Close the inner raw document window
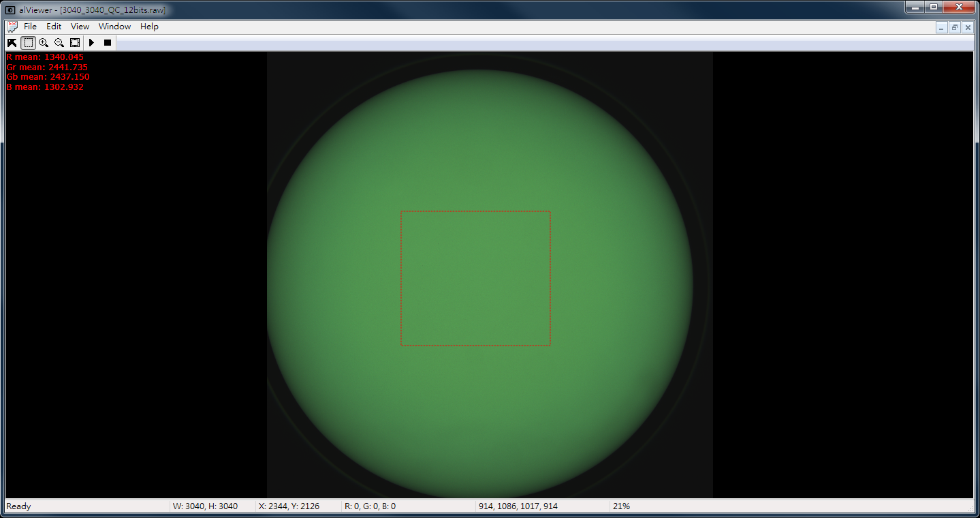The width and height of the screenshot is (980, 518). click(966, 27)
